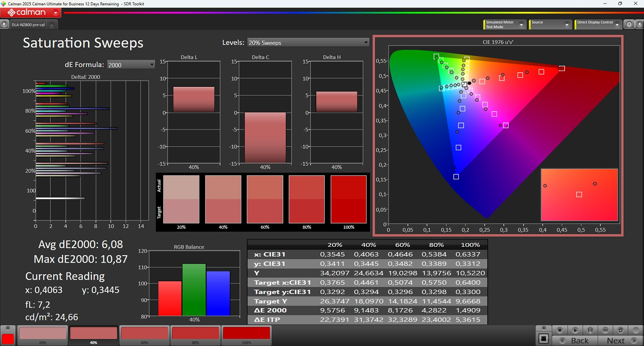Click the stop measurement icon
This screenshot has height=346, width=644.
coord(560,330)
